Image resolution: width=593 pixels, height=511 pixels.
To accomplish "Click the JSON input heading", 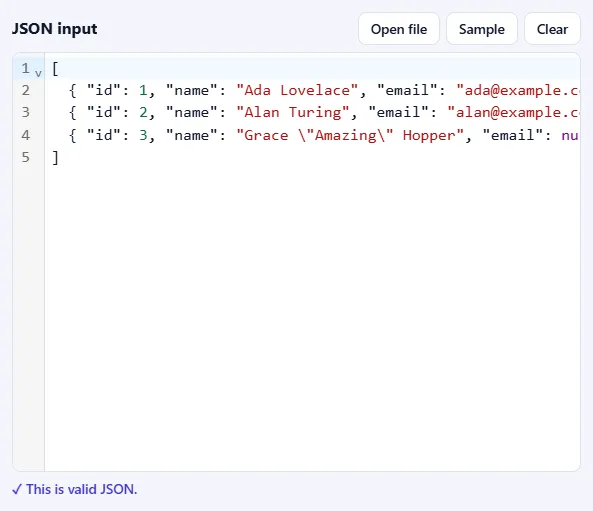I will [x=54, y=29].
